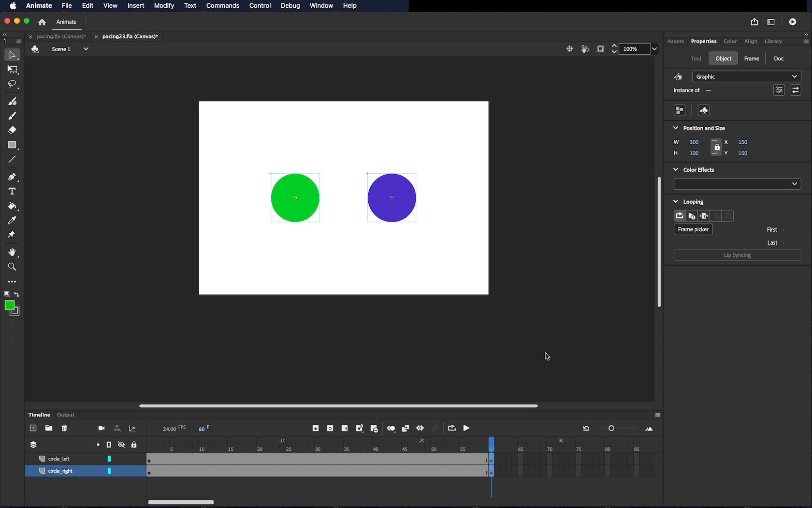812x508 pixels.
Task: Select the circle_left layer
Action: click(x=59, y=459)
